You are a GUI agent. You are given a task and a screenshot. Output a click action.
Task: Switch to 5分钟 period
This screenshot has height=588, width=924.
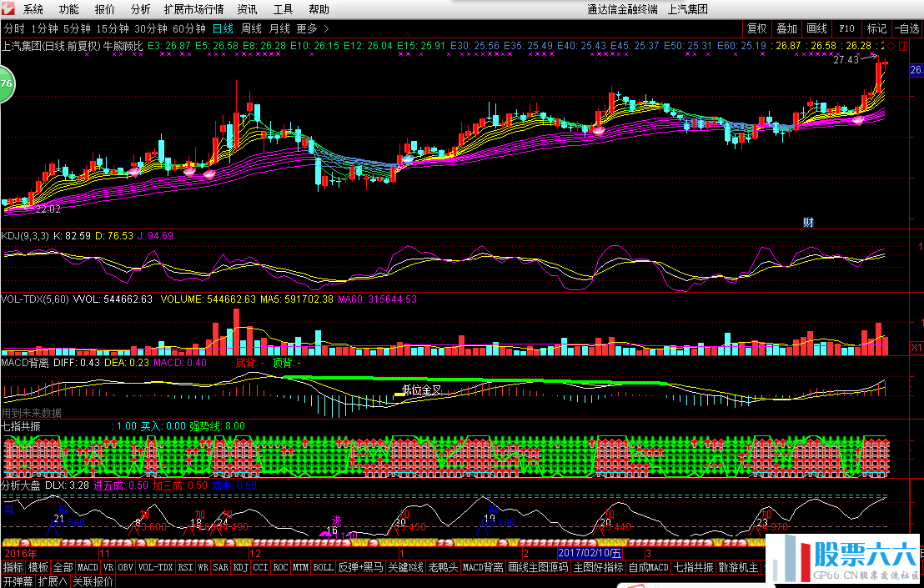tap(78, 28)
